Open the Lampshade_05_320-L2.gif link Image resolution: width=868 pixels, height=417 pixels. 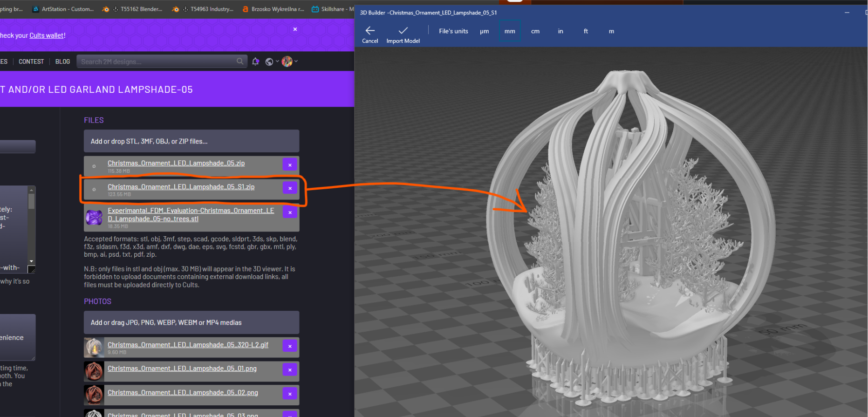[x=188, y=345]
